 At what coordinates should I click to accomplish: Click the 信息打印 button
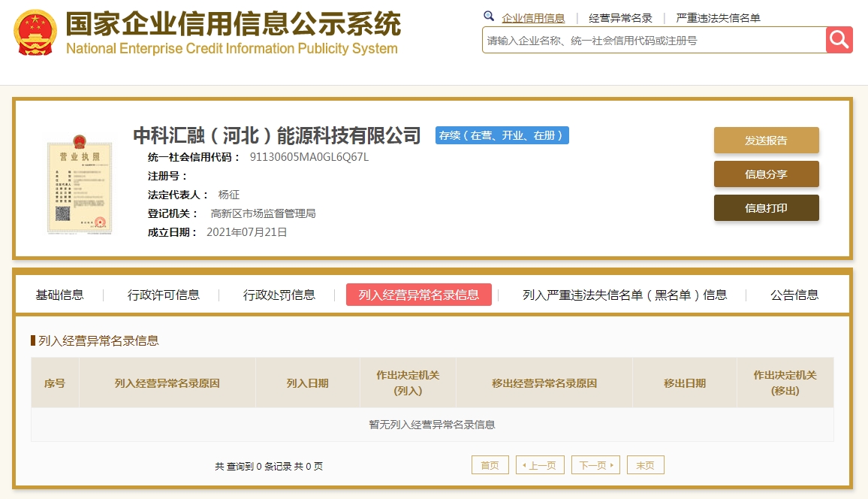[766, 207]
